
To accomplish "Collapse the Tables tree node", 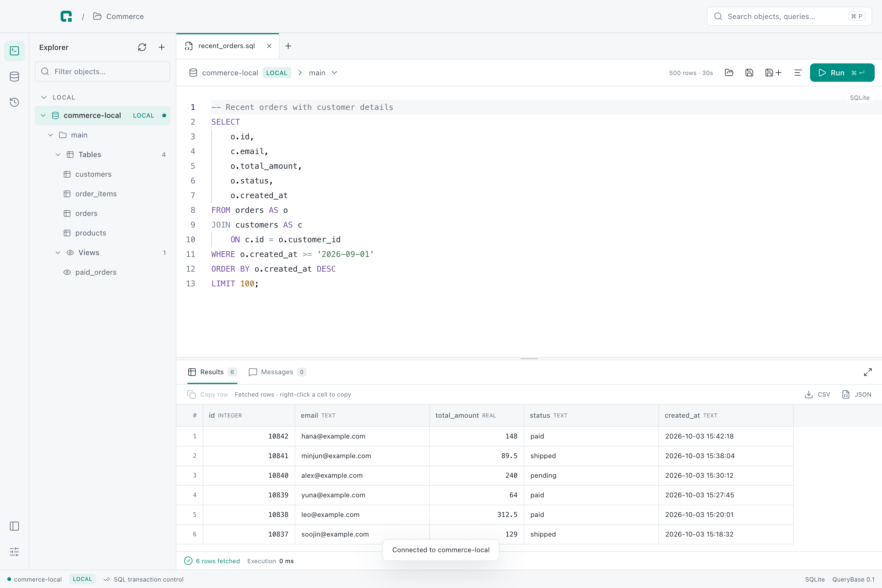I will tap(58, 154).
